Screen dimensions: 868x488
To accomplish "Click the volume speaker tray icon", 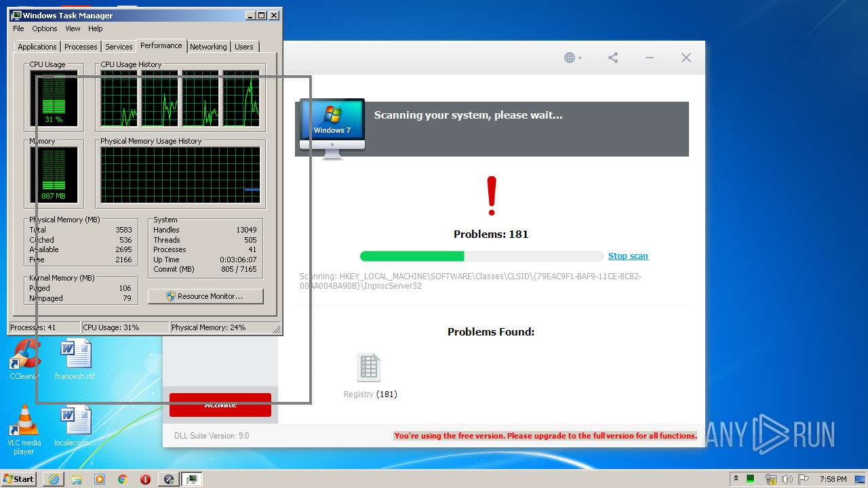I will pos(787,479).
